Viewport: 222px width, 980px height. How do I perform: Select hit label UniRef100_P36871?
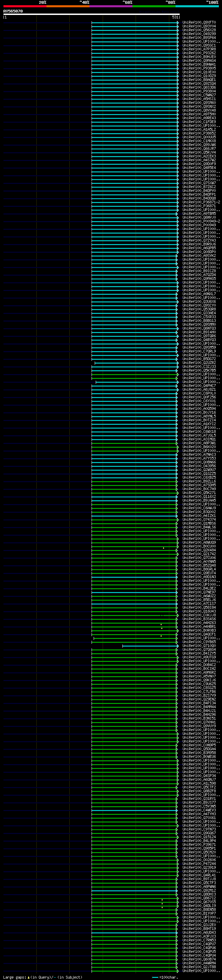[199, 206]
